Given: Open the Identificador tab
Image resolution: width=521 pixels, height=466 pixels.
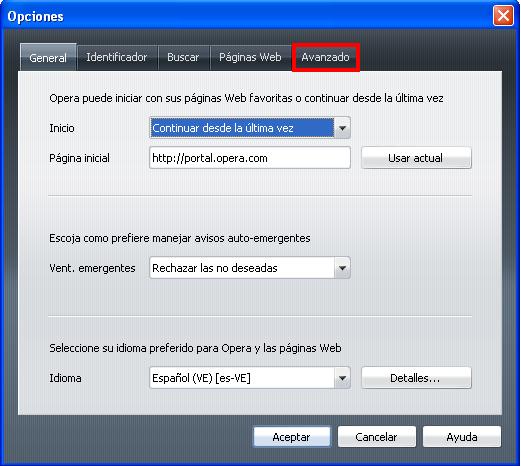Looking at the screenshot, I should [117, 57].
